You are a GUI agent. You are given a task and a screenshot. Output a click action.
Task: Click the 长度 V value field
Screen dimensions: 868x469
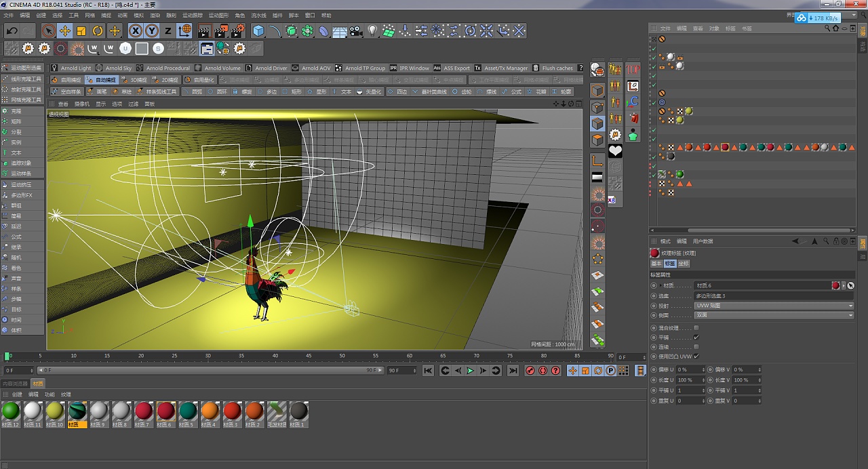coord(747,380)
